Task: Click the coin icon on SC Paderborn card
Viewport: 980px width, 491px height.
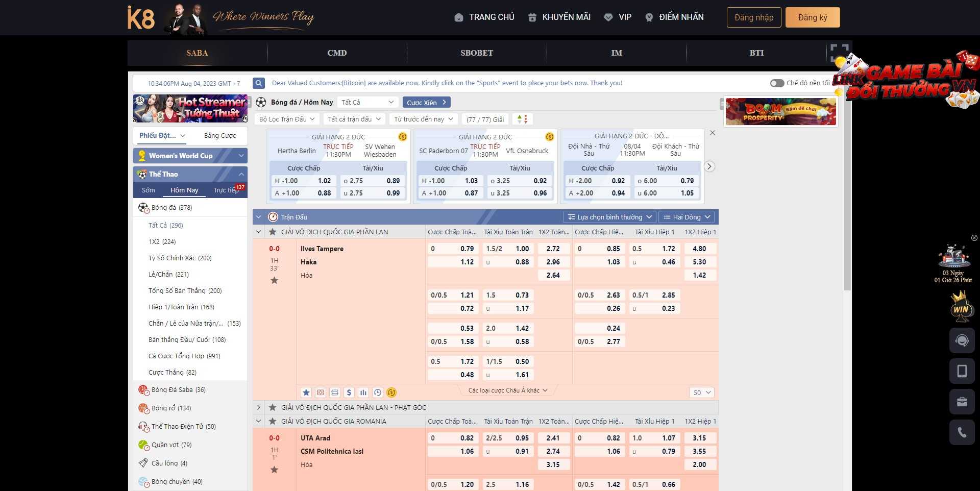Action: click(x=550, y=137)
